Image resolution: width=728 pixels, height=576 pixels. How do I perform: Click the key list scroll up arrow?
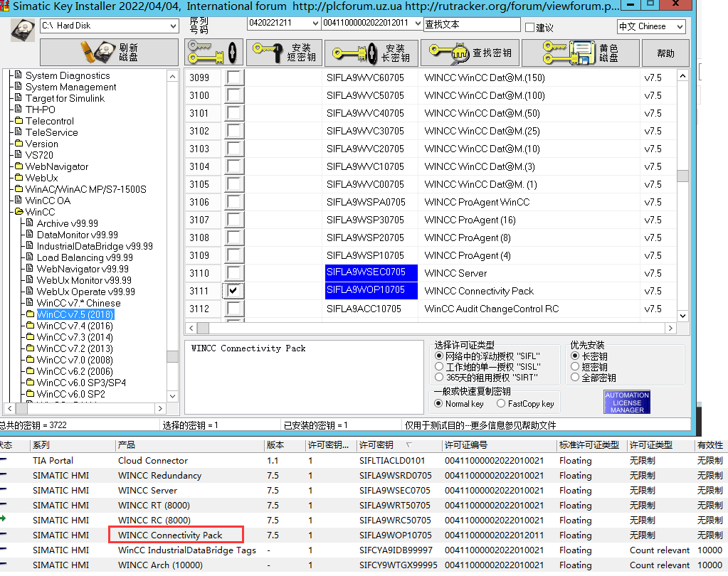click(682, 75)
